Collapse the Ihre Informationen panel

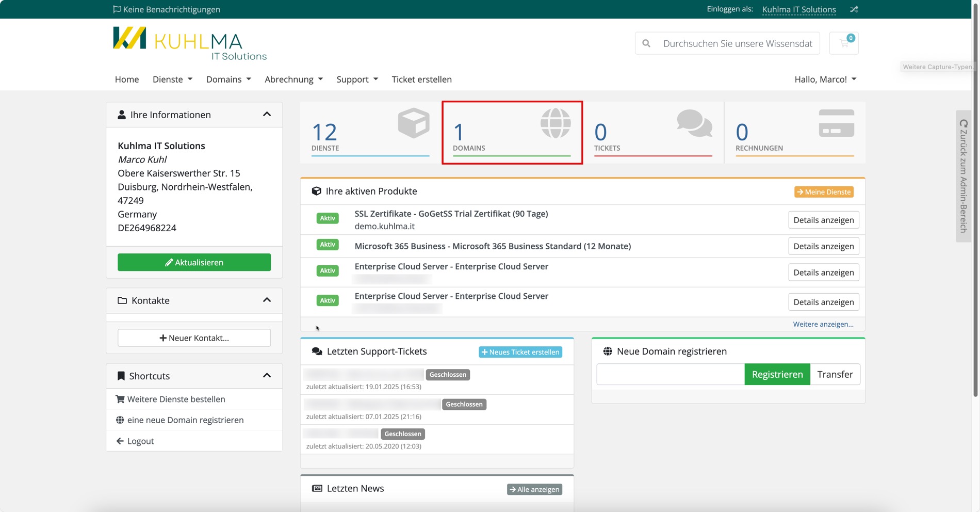coord(267,114)
